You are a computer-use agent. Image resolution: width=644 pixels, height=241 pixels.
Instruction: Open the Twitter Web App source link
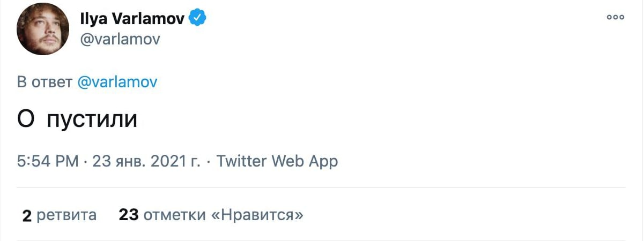point(277,161)
